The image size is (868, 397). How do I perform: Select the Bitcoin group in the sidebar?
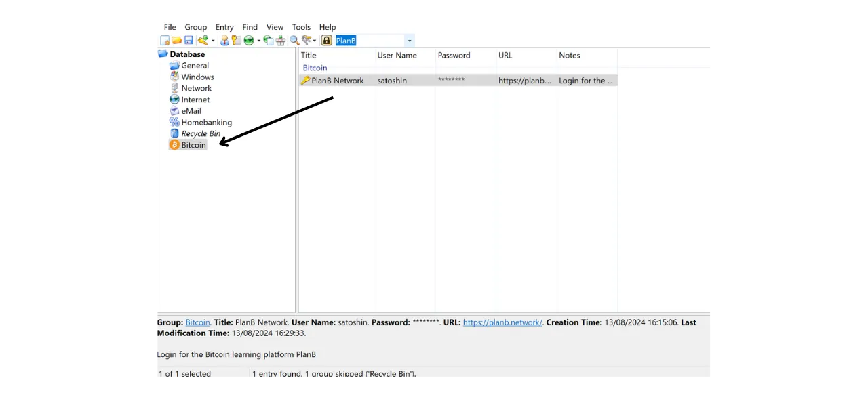tap(193, 145)
